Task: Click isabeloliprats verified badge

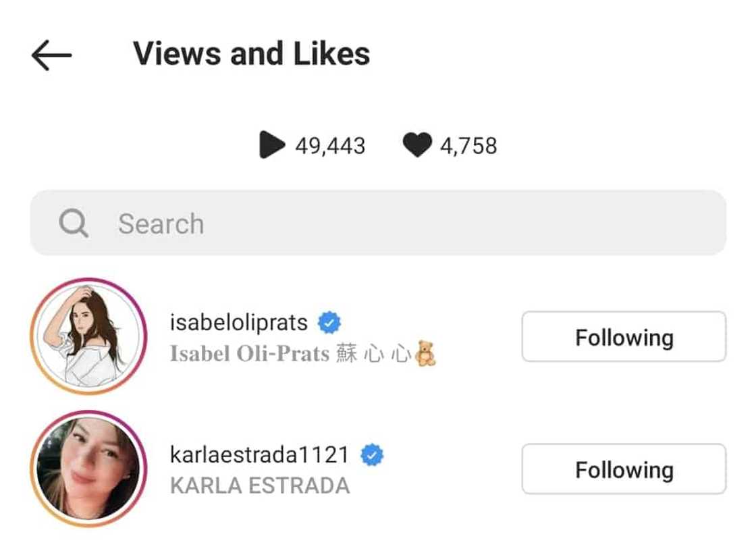Action: pos(329,323)
